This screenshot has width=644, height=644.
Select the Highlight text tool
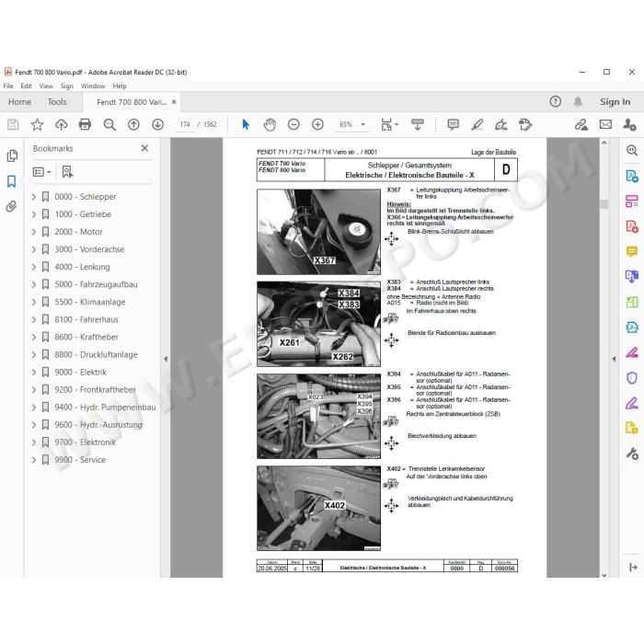(x=477, y=124)
